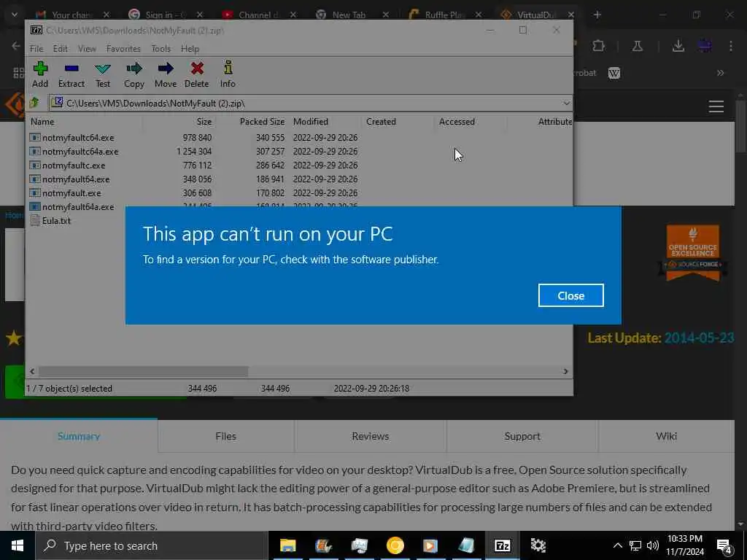The image size is (747, 560).
Task: Open the View menu in 7-Zip
Action: [87, 49]
